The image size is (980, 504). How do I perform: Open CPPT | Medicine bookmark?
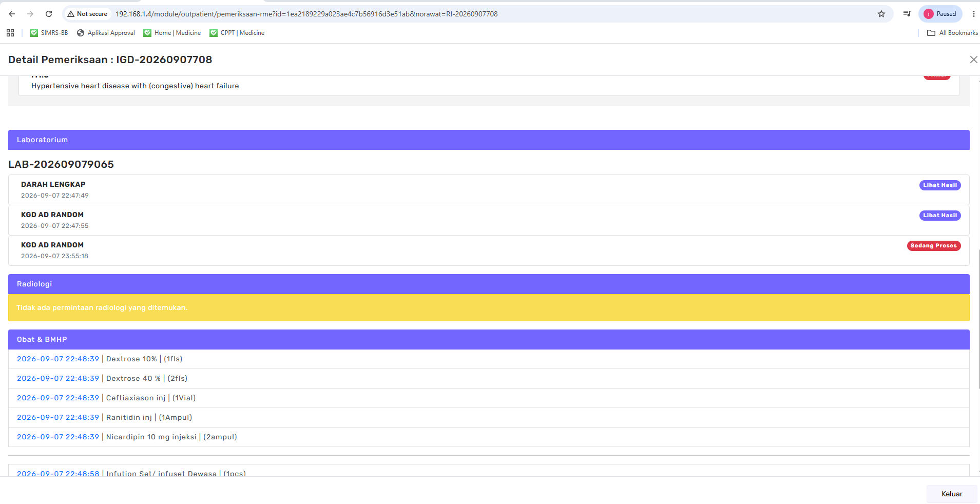click(237, 33)
